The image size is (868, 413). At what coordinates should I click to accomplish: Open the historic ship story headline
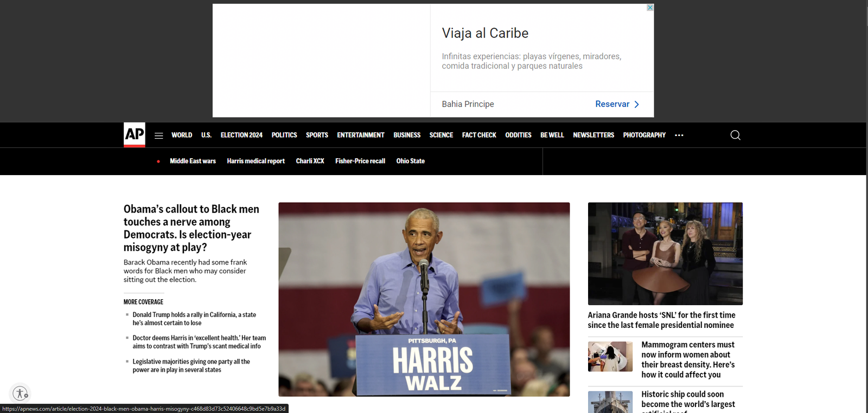687,399
